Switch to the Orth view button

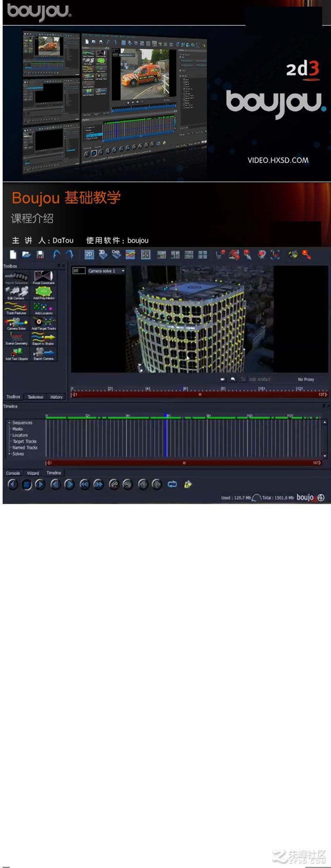116,254
